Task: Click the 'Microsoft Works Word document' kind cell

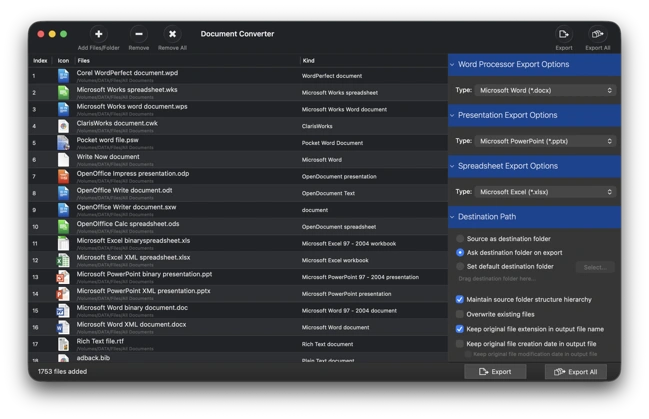Action: click(x=344, y=109)
